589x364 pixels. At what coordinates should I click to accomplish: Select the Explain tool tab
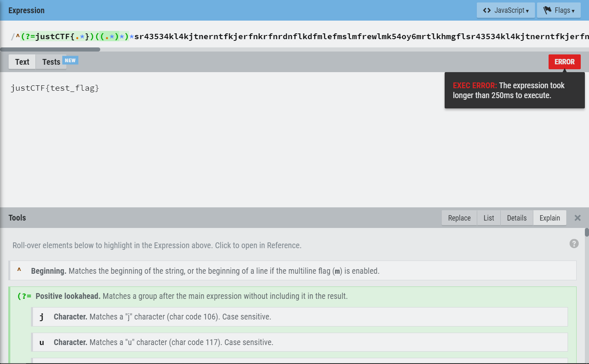[x=549, y=218]
